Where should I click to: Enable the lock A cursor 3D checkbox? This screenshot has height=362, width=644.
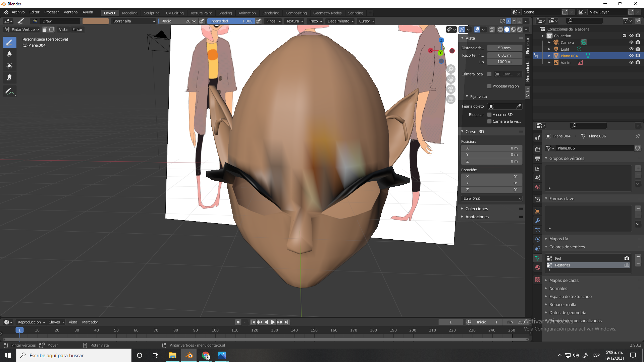click(489, 115)
